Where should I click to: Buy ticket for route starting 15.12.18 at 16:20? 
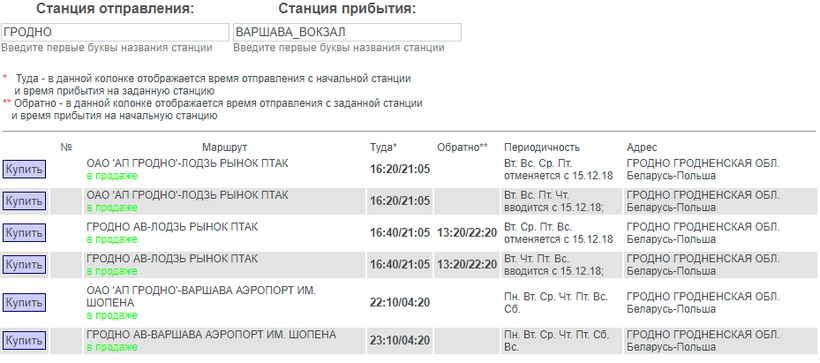point(24,201)
